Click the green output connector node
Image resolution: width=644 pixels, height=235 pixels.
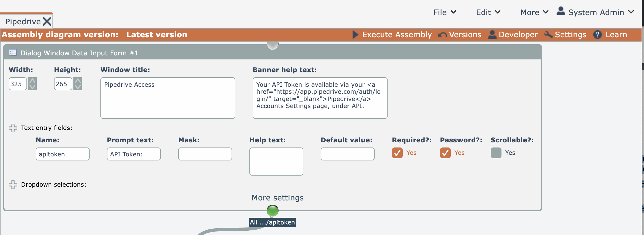coord(272,211)
